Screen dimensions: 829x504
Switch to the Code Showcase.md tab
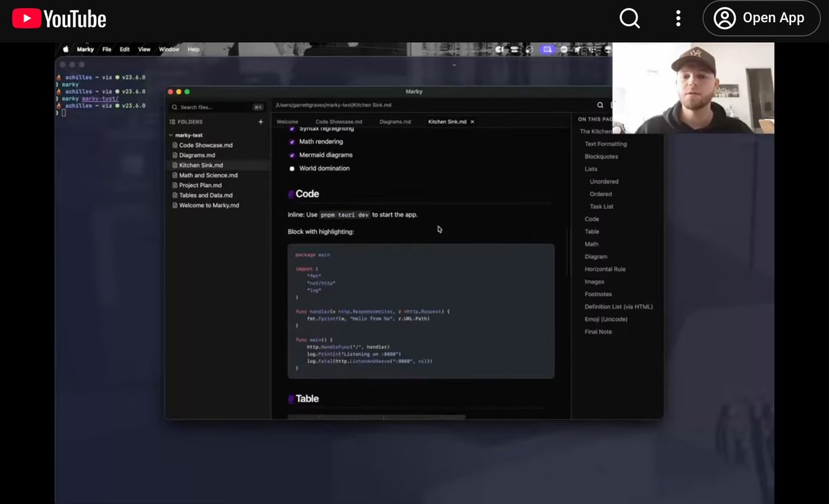click(x=339, y=122)
